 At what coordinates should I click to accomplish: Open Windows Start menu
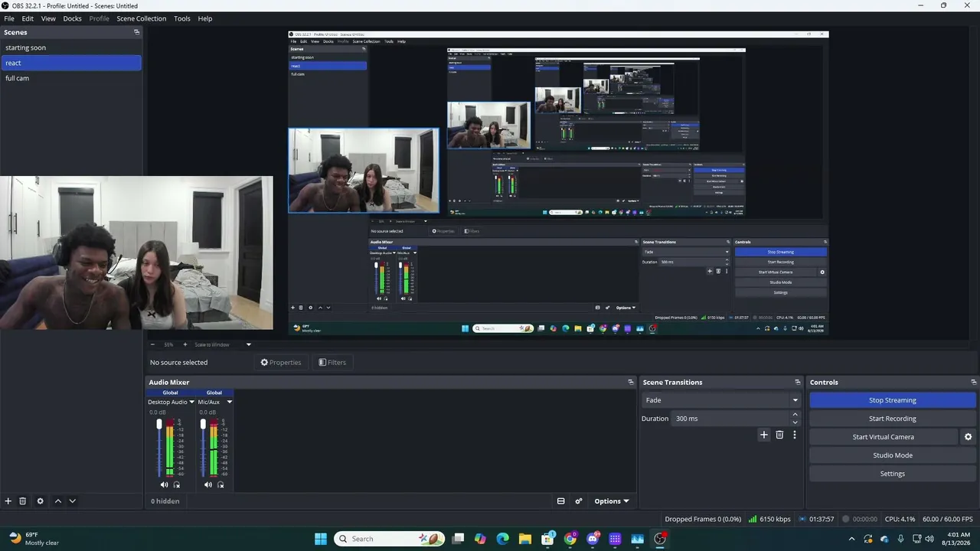click(320, 539)
